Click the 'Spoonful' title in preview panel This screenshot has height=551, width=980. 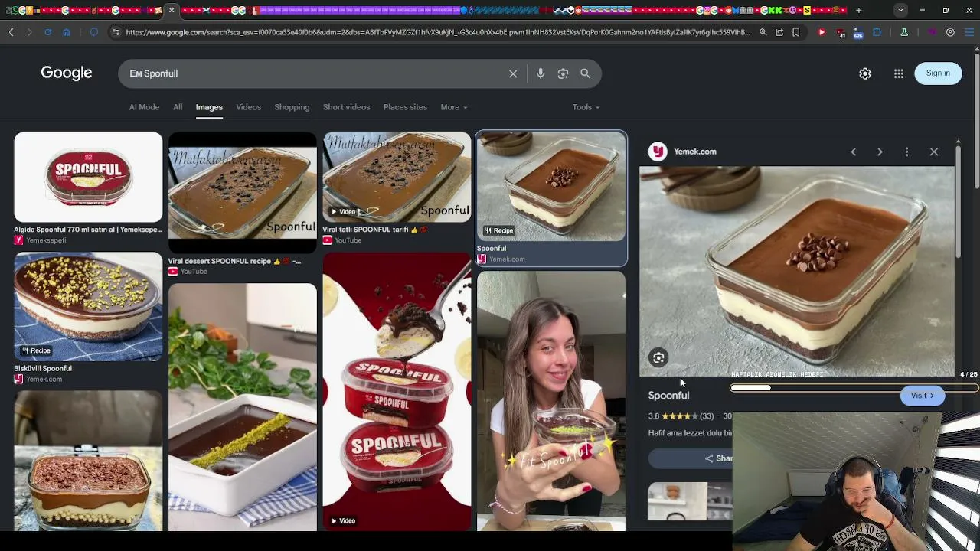coord(668,396)
